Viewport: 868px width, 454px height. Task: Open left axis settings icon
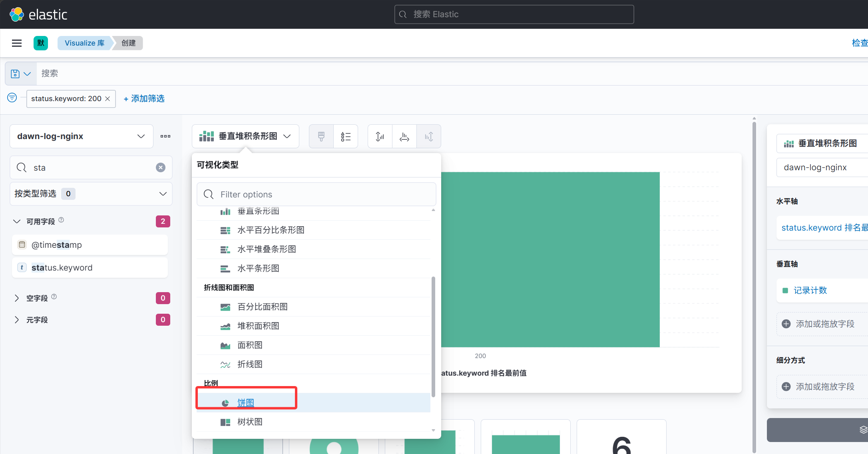380,137
